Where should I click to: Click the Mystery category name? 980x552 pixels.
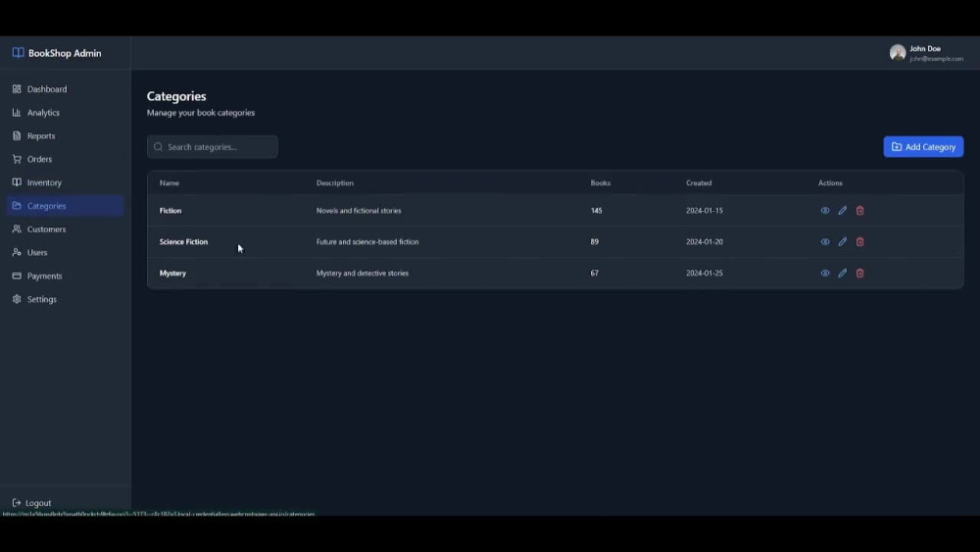tap(173, 274)
